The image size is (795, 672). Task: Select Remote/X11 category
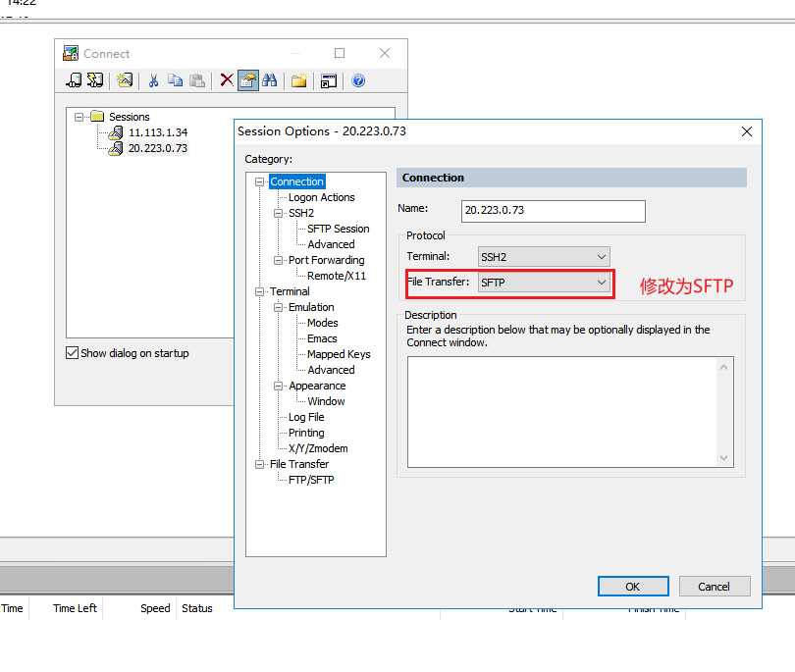(x=337, y=276)
